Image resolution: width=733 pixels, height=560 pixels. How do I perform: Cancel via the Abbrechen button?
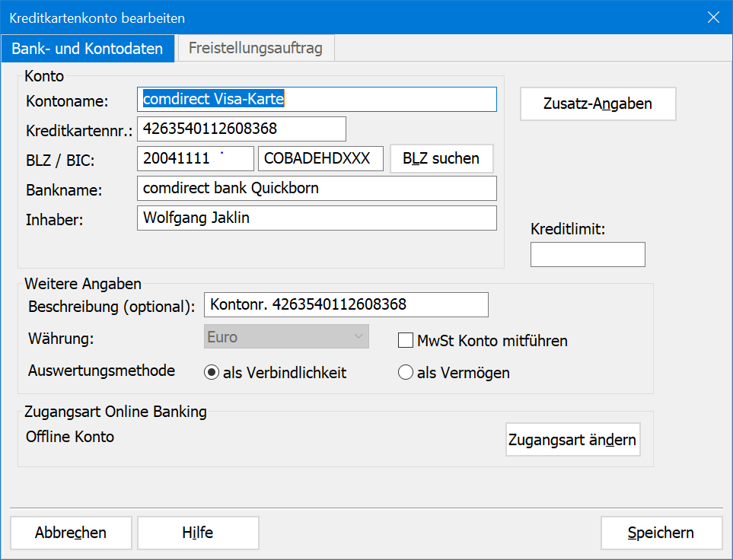click(x=71, y=533)
